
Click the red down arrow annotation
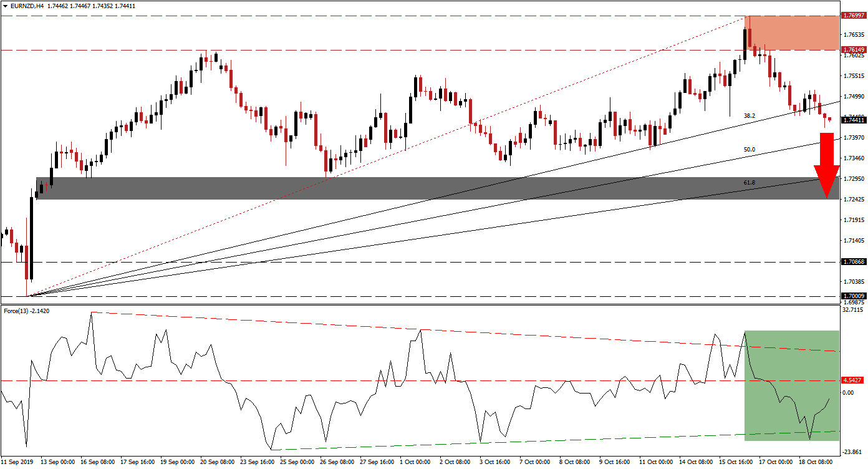[827, 162]
